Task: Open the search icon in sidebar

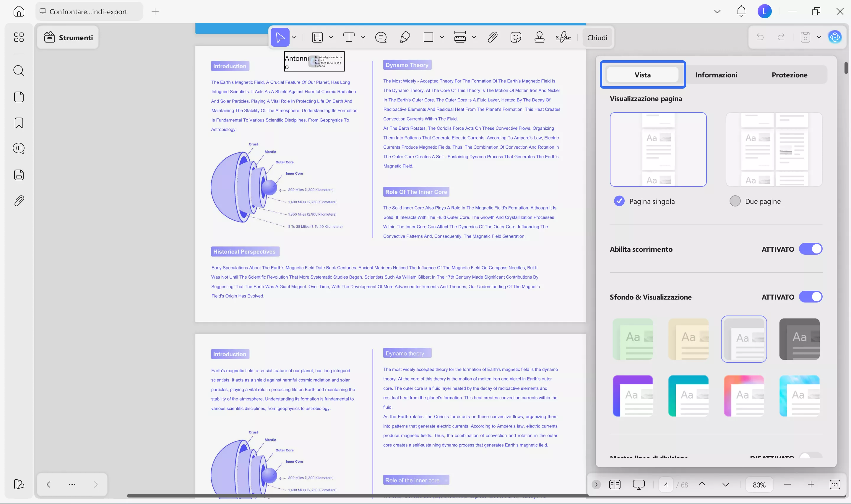Action: (x=19, y=71)
